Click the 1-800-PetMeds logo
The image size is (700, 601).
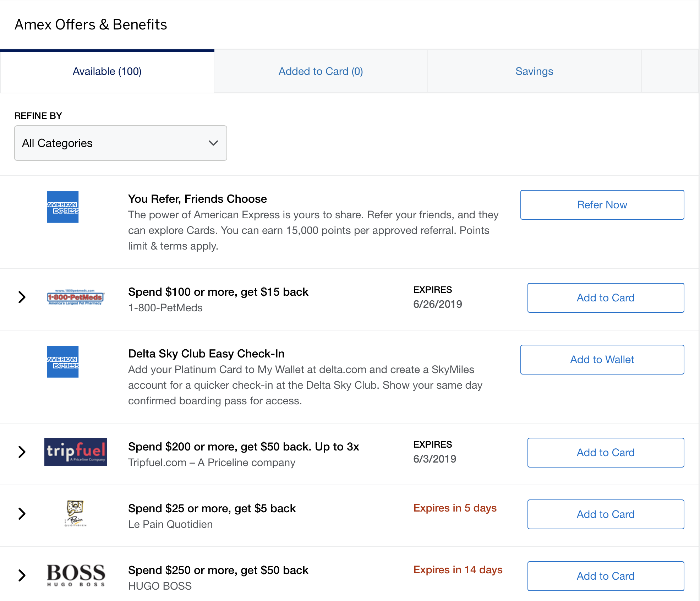tap(75, 297)
